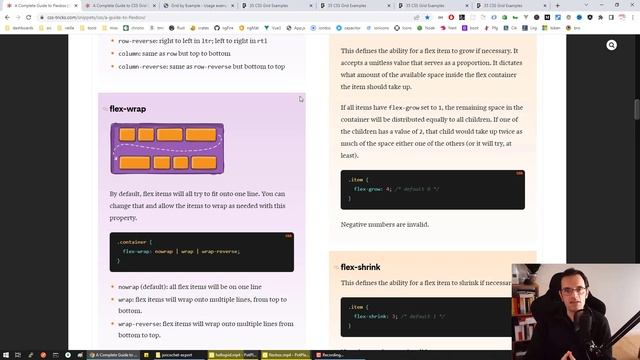Go back with the browser back arrow
The image size is (640, 360).
coord(7,18)
